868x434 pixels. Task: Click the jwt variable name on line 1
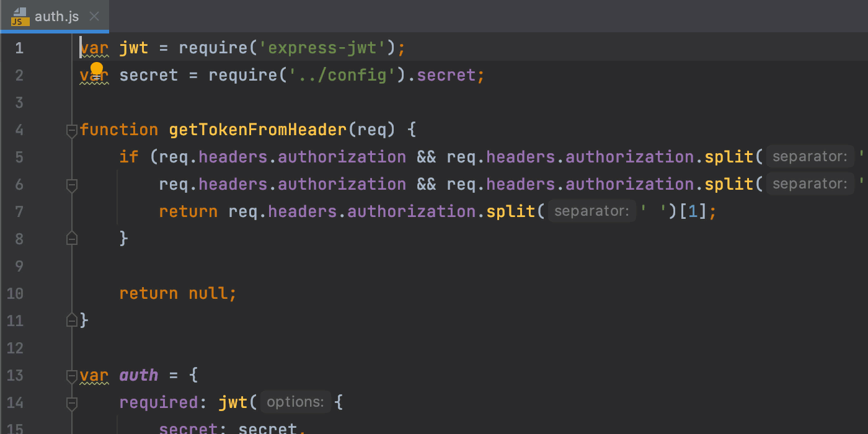(x=134, y=48)
